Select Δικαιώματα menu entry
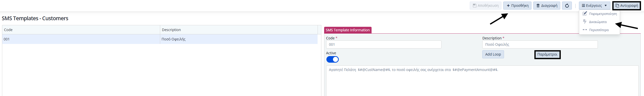 tap(600, 22)
